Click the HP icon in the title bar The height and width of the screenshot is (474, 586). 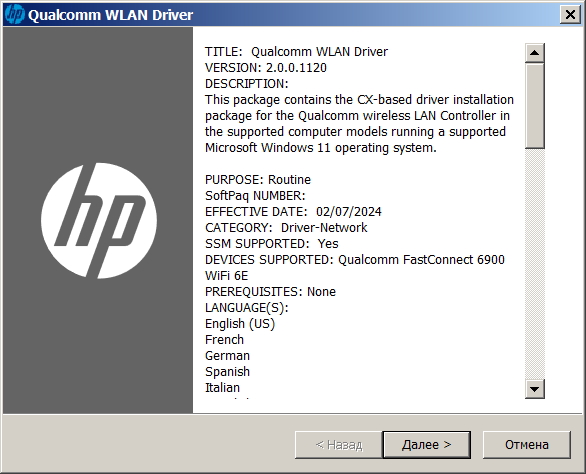[x=15, y=15]
